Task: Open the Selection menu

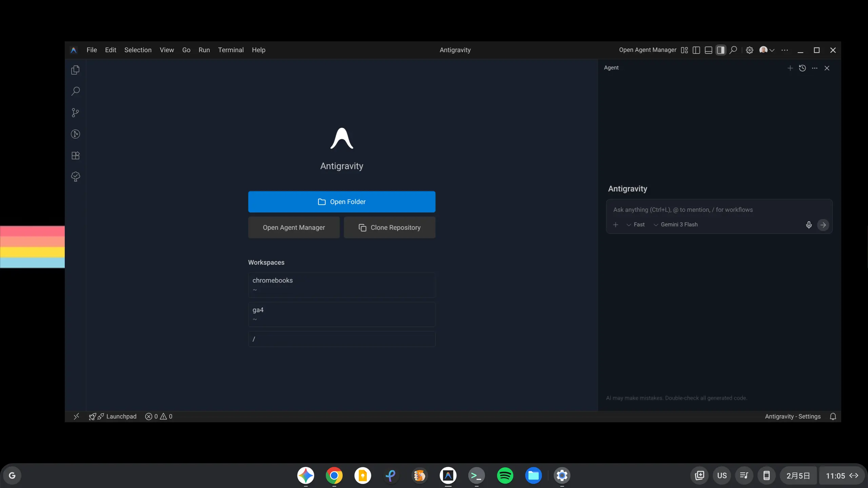Action: coord(138,50)
